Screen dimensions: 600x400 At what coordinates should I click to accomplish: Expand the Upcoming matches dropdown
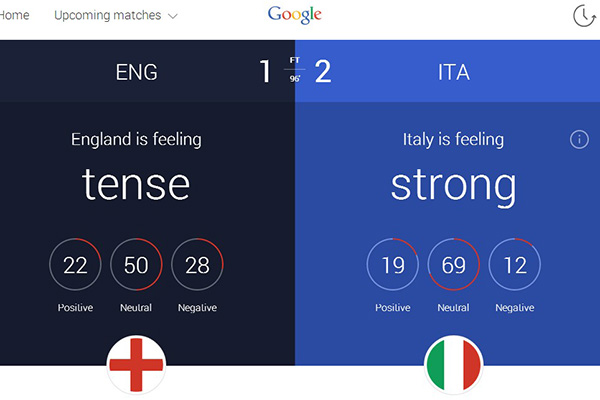tap(116, 16)
